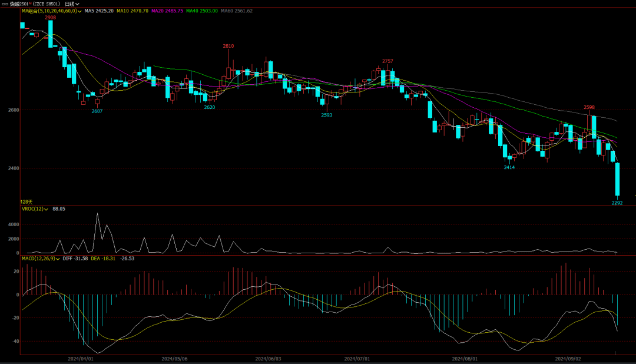Select the 2810 peak price label

[228, 46]
